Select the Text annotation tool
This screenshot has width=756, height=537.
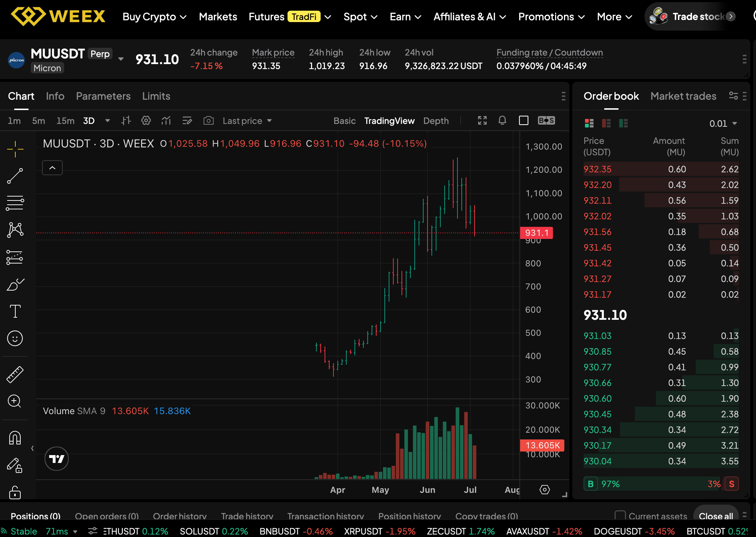(x=15, y=311)
